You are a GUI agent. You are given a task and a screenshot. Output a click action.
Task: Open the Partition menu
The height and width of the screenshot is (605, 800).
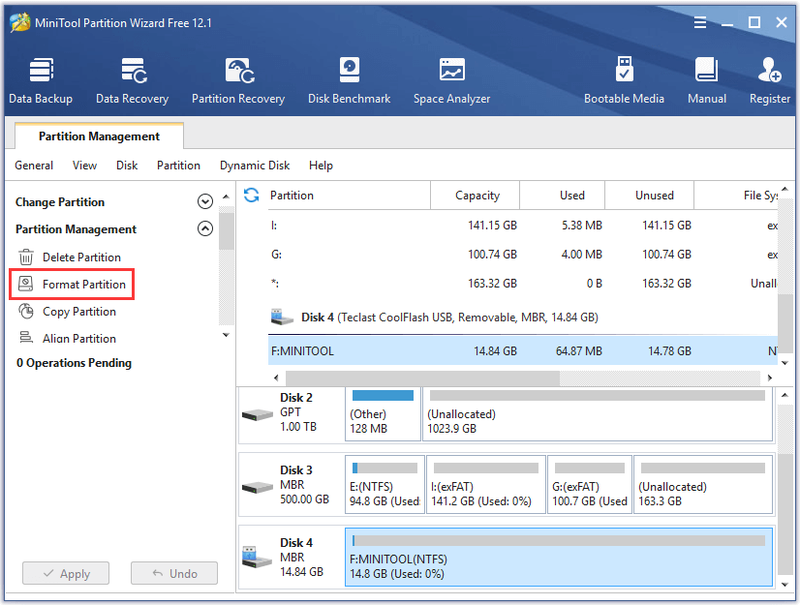click(x=179, y=165)
